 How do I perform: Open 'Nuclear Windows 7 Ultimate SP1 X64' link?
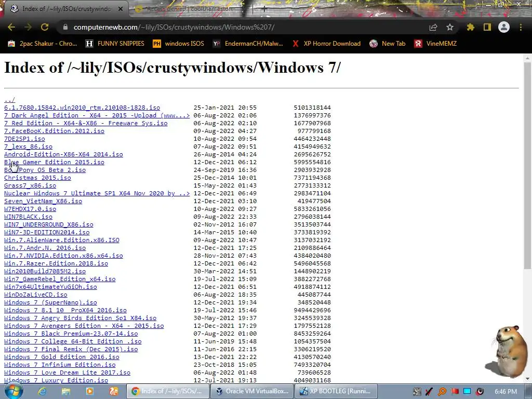(x=97, y=193)
